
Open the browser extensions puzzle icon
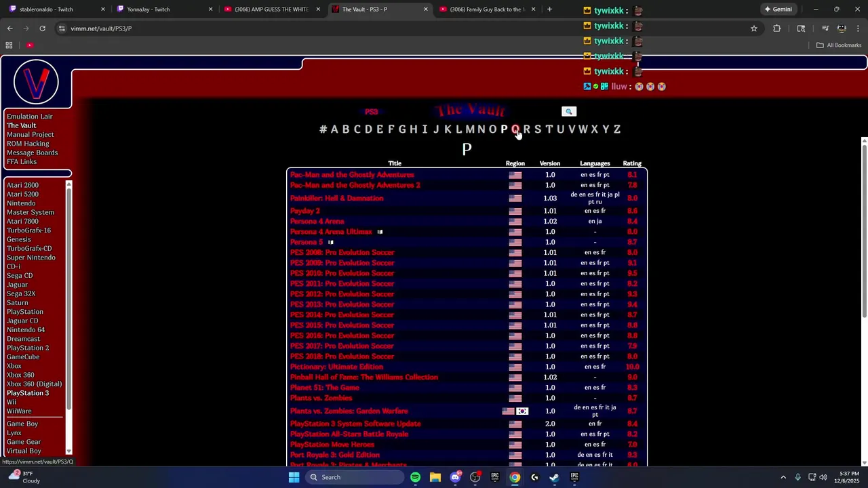coord(776,28)
